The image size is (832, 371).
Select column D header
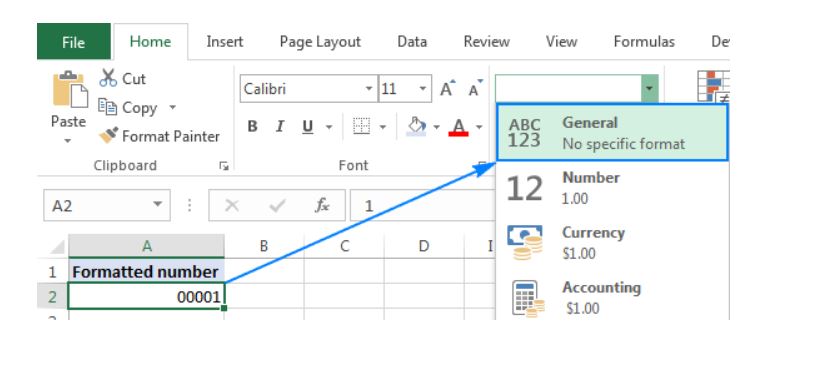[x=423, y=246]
